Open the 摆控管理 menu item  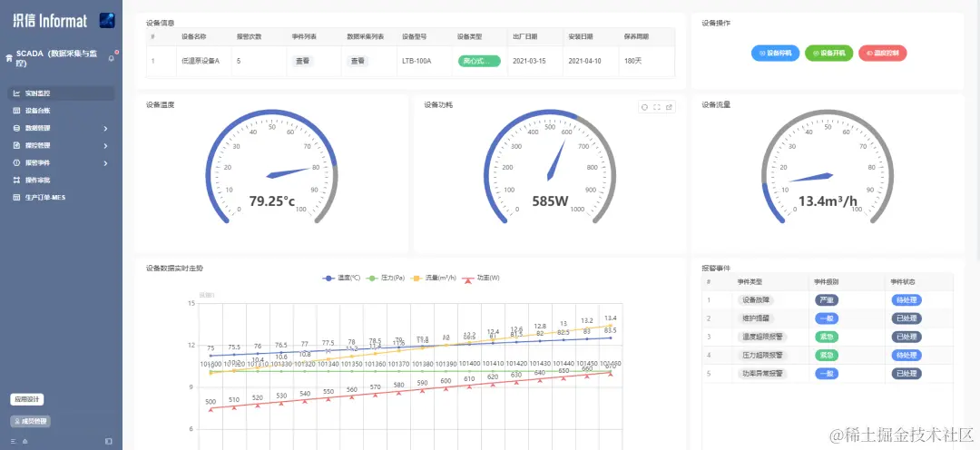[x=62, y=146]
